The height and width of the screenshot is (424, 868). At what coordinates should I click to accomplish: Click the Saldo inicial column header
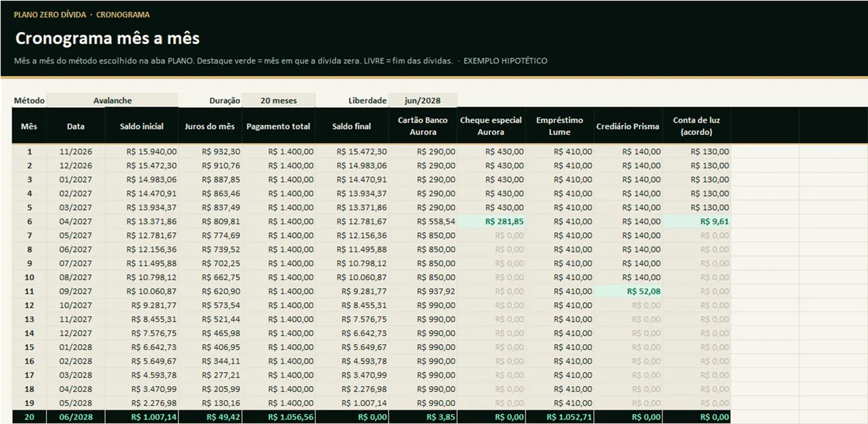coord(142,126)
